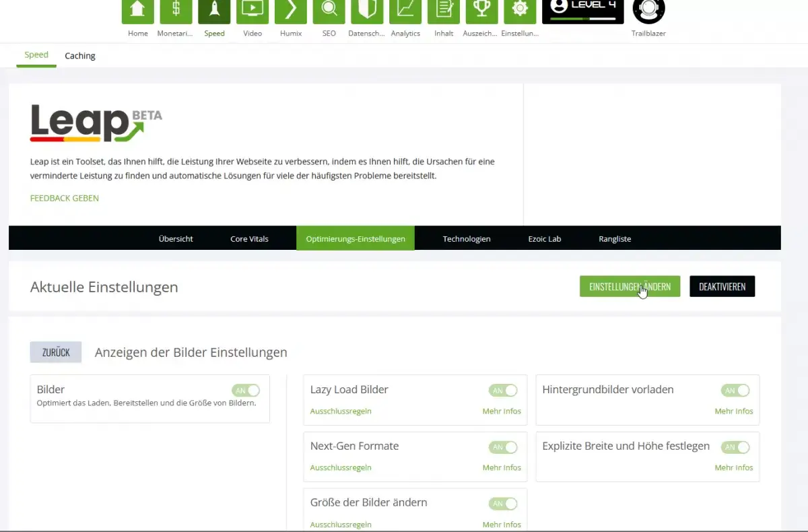Image resolution: width=808 pixels, height=532 pixels.
Task: Open the Feedback geben link
Action: point(65,199)
